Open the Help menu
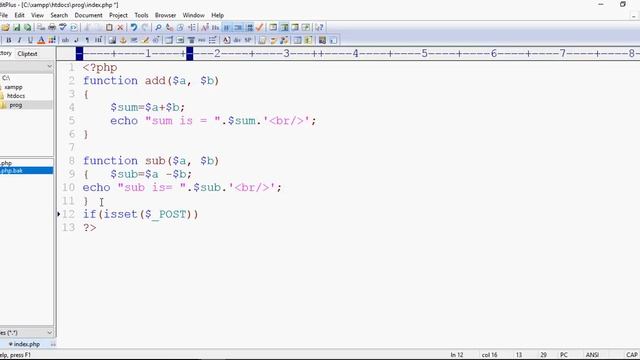640x360 pixels. (218, 15)
